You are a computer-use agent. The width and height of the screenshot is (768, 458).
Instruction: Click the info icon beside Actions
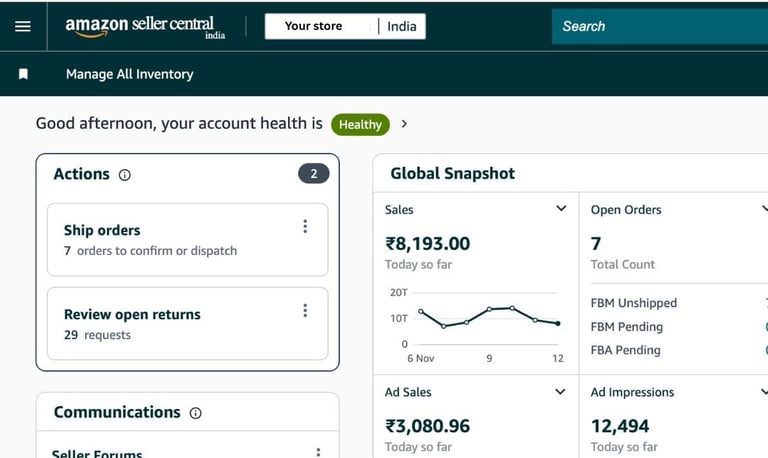(125, 175)
